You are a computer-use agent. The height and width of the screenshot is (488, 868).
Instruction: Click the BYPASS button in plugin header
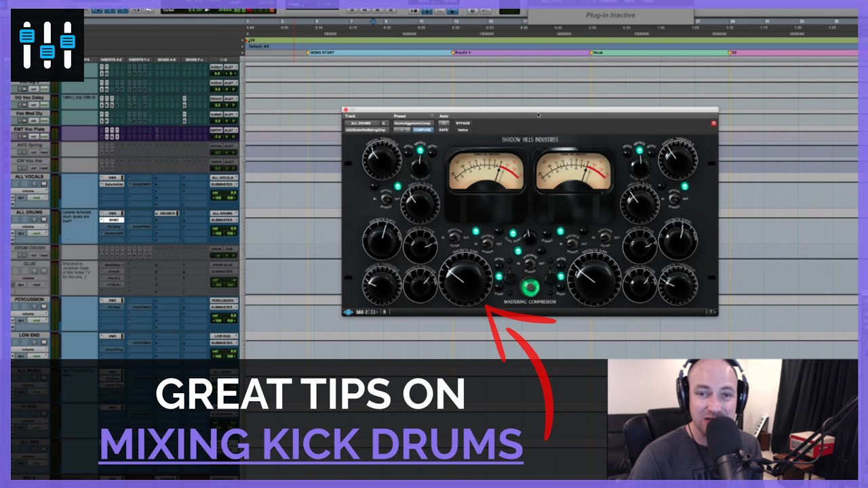[462, 123]
